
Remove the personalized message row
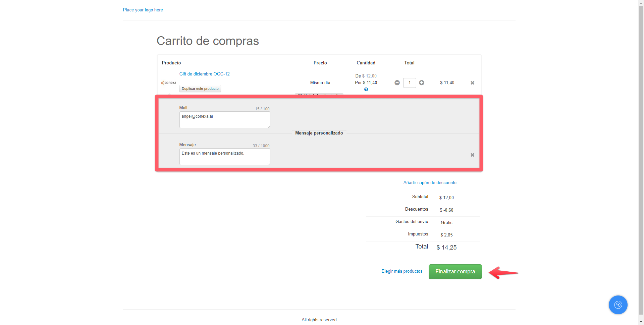point(472,155)
